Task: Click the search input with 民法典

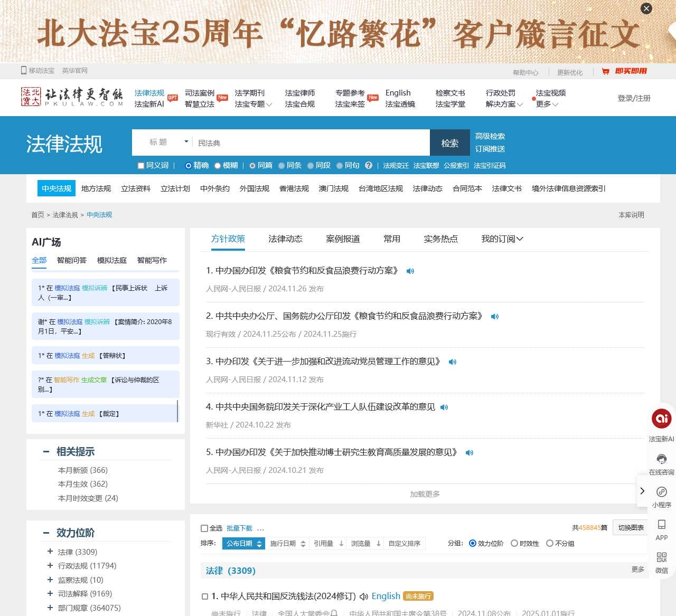Action: (x=312, y=143)
